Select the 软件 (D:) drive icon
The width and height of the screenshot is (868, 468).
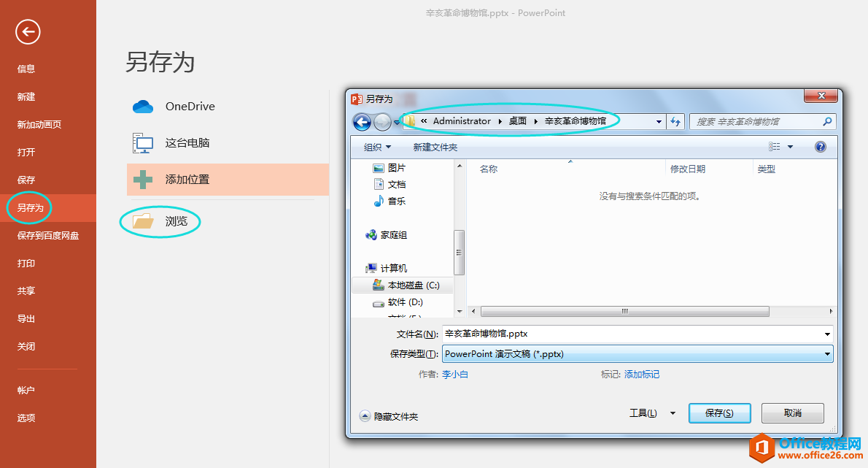click(379, 302)
